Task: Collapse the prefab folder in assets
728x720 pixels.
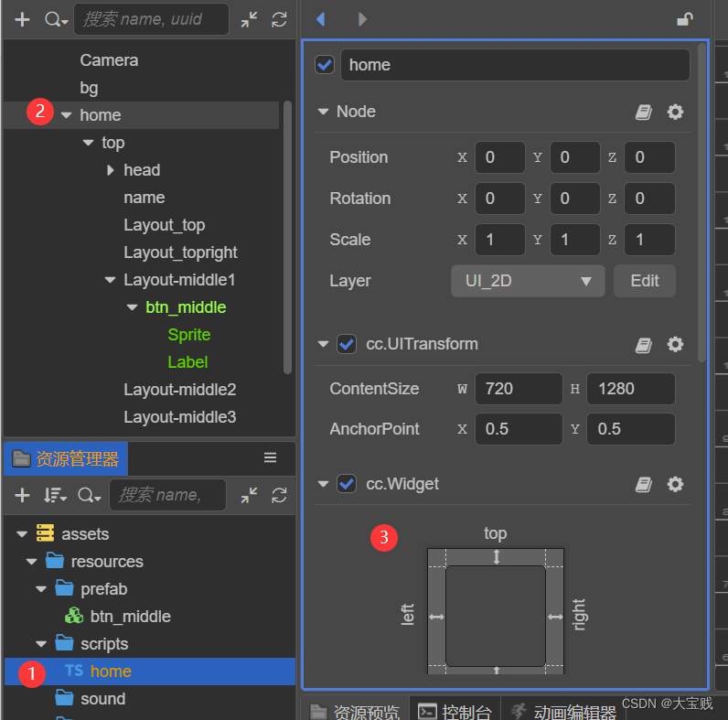Action: click(42, 589)
